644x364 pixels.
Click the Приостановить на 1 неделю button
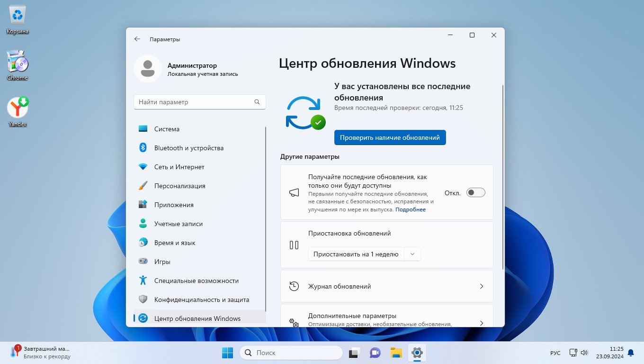[356, 254]
